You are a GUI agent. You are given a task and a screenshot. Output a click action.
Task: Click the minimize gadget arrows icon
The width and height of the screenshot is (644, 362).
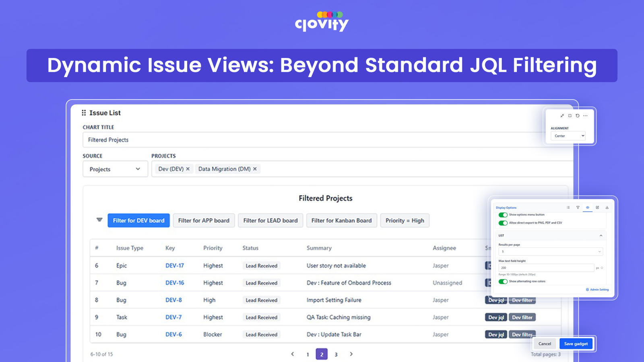click(562, 116)
